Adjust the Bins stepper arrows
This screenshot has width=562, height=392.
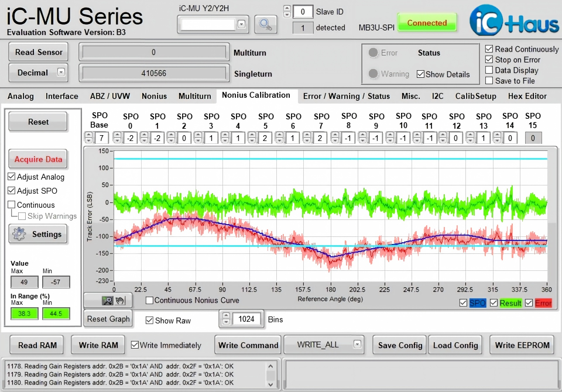[x=226, y=319]
